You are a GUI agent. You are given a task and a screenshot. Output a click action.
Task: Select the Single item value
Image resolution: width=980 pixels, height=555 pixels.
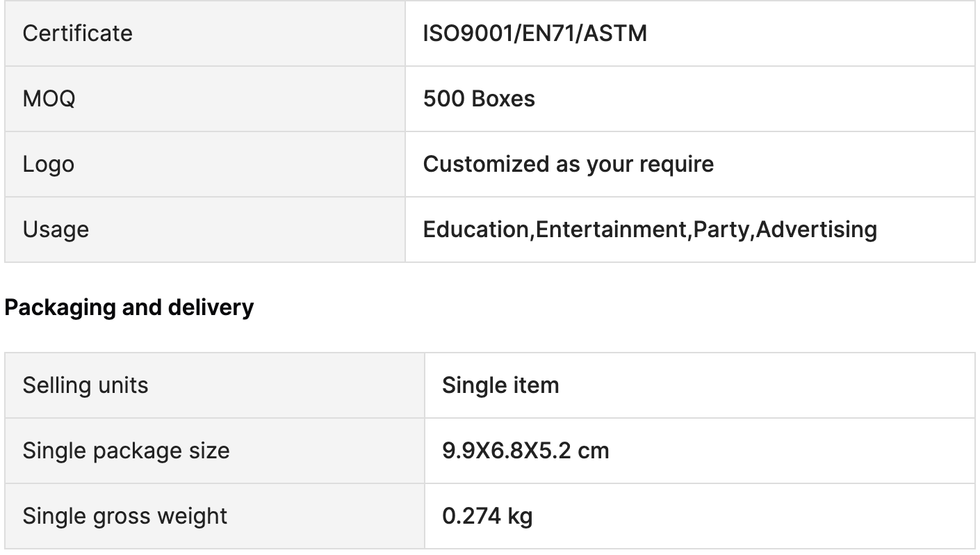(500, 385)
